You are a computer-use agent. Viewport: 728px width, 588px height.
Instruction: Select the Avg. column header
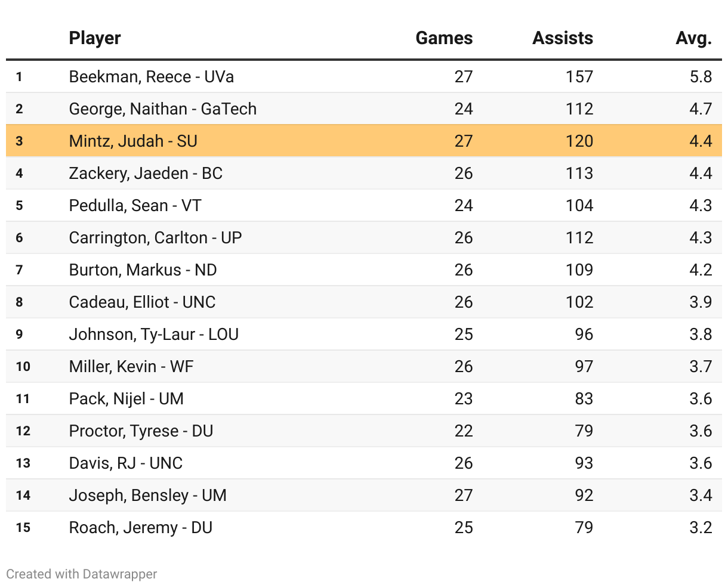tap(693, 38)
